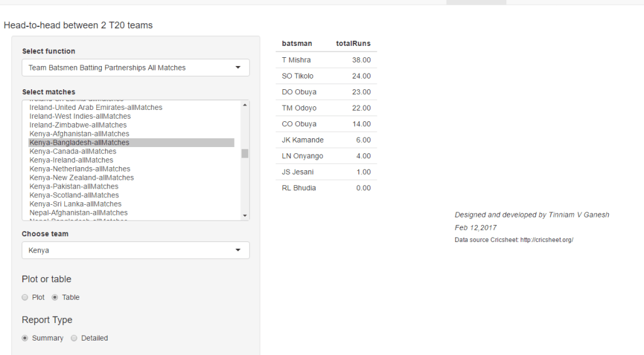
Task: Click the totalRuns column header
Action: [x=353, y=44]
